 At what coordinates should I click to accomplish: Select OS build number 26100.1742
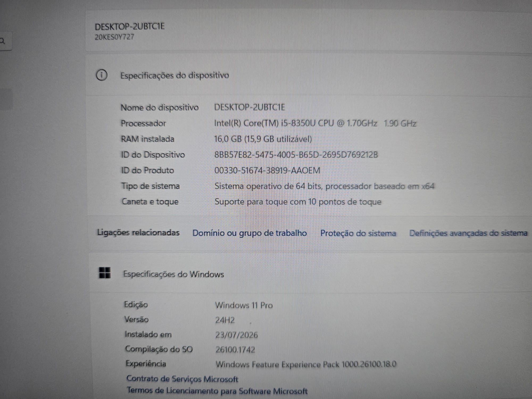pos(235,349)
